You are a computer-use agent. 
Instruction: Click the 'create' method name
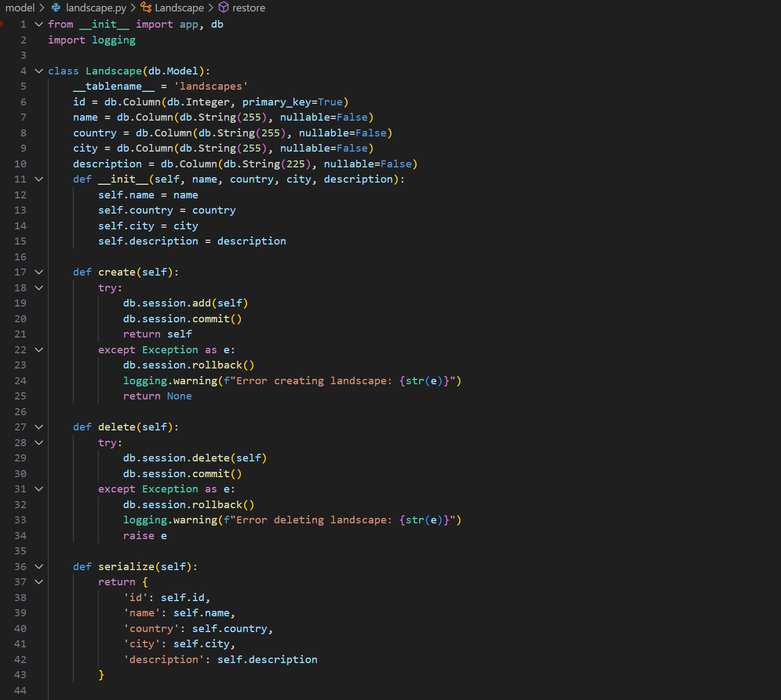pos(117,272)
